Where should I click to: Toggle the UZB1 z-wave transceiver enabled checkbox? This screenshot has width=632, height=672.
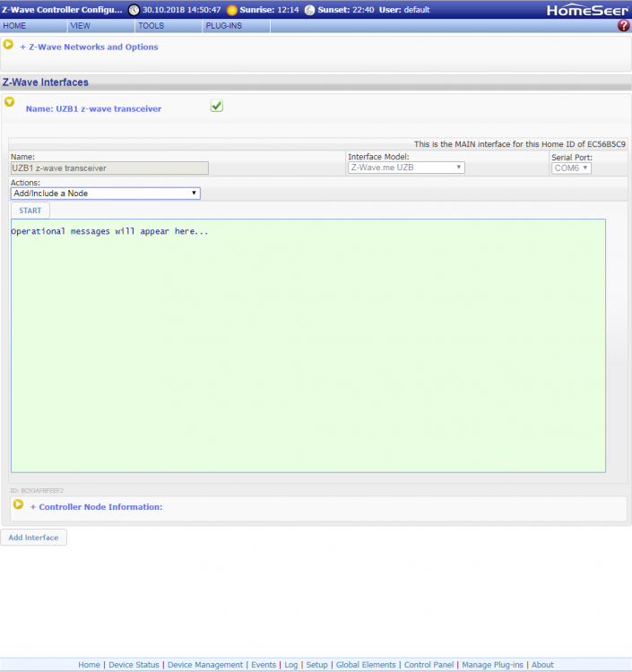[217, 107]
